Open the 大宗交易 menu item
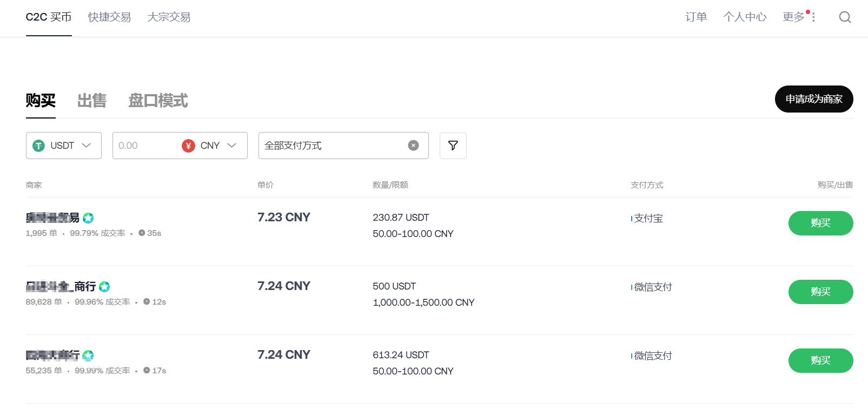Image resolution: width=868 pixels, height=408 pixels. click(169, 17)
